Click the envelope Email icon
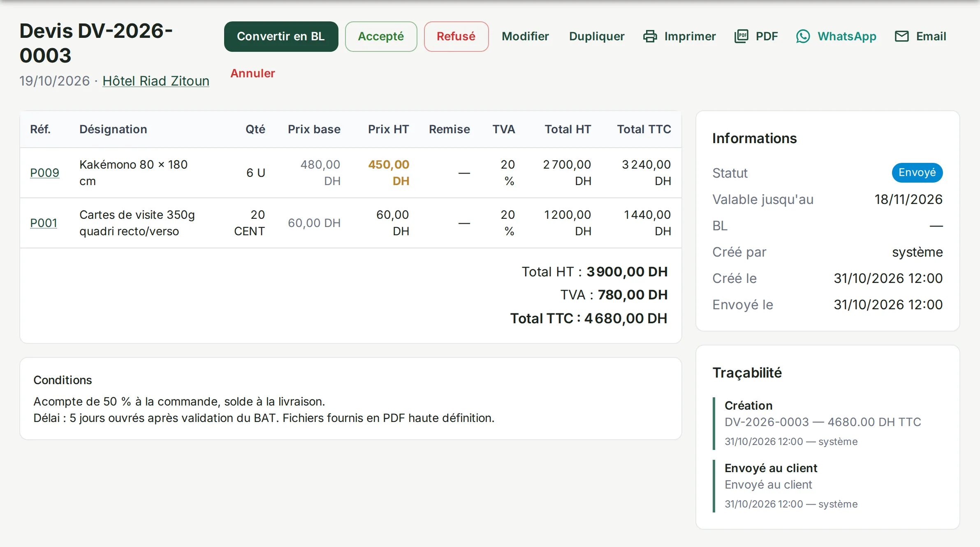Screen dimensions: 980x547 click(x=901, y=36)
